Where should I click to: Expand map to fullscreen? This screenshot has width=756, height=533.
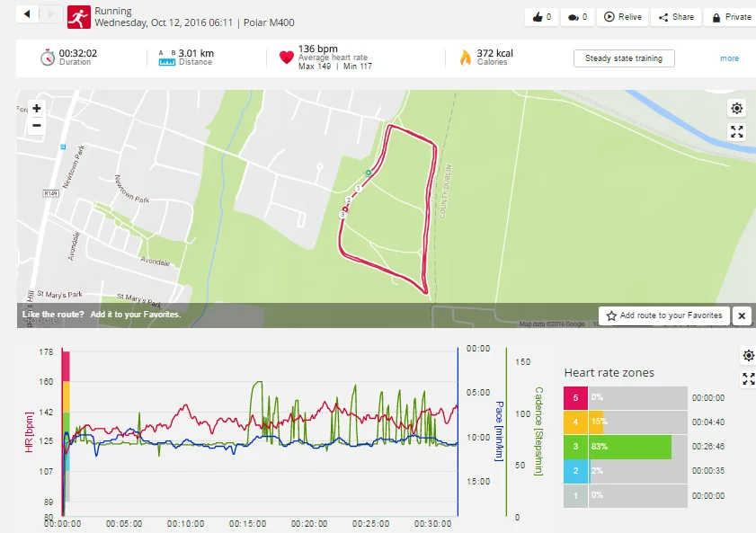click(x=737, y=131)
